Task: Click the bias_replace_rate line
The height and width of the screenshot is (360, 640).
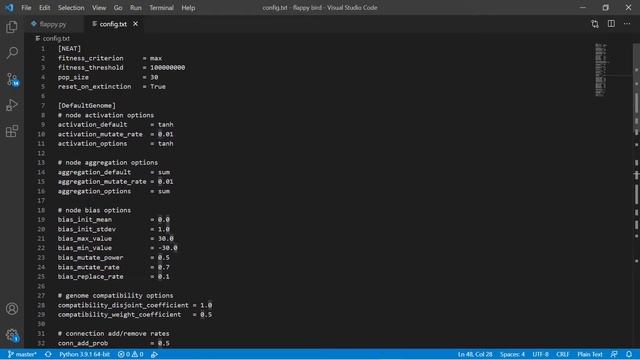Action: click(113, 276)
